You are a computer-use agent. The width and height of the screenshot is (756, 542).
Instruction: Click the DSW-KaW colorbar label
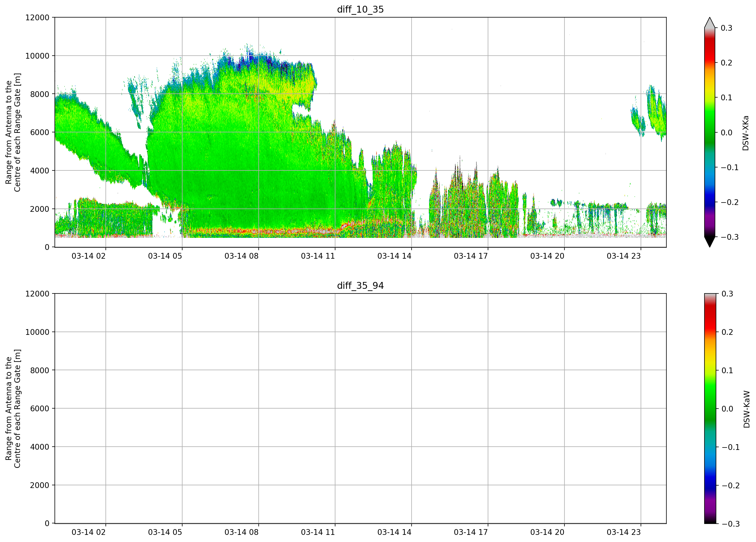[x=747, y=409]
